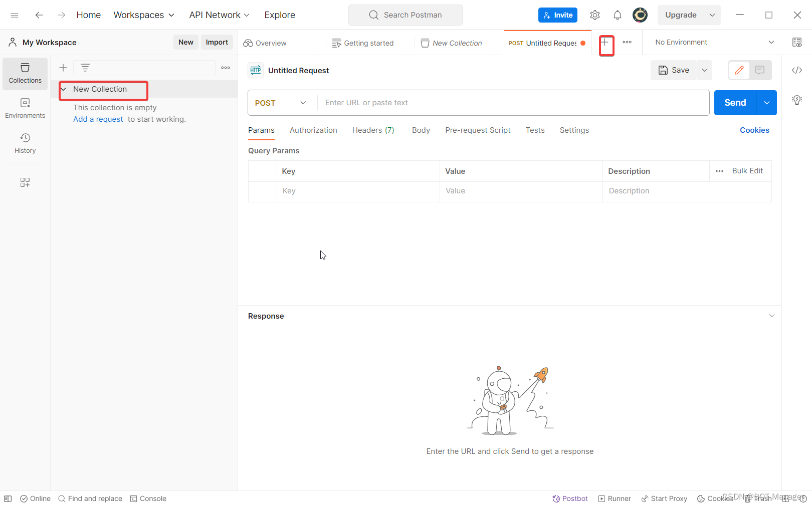The width and height of the screenshot is (812, 506).
Task: Click the query param Value input
Action: coord(521,191)
